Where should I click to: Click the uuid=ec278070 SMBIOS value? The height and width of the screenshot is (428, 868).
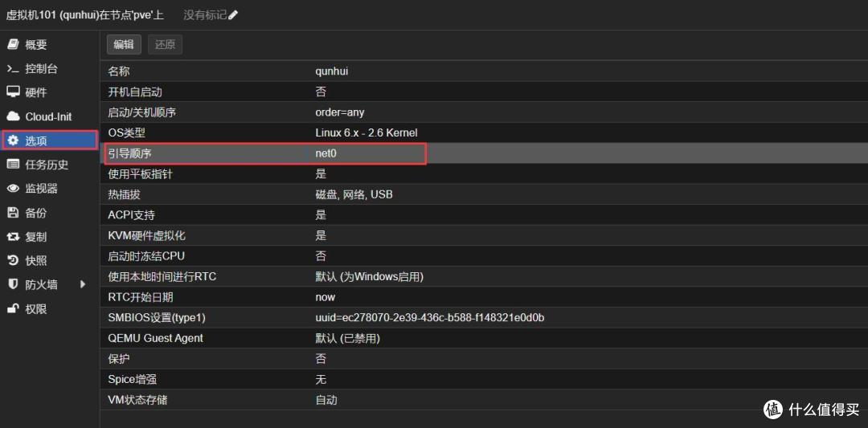pyautogui.click(x=430, y=318)
